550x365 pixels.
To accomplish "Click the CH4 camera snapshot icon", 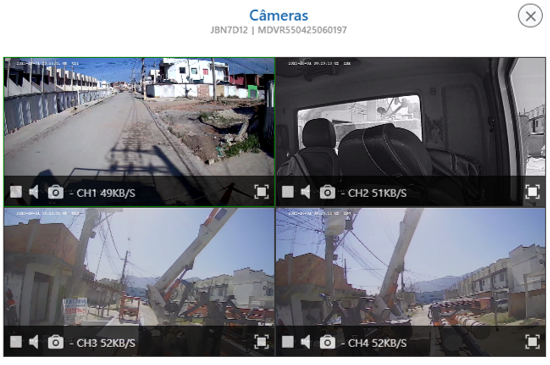I will [327, 342].
